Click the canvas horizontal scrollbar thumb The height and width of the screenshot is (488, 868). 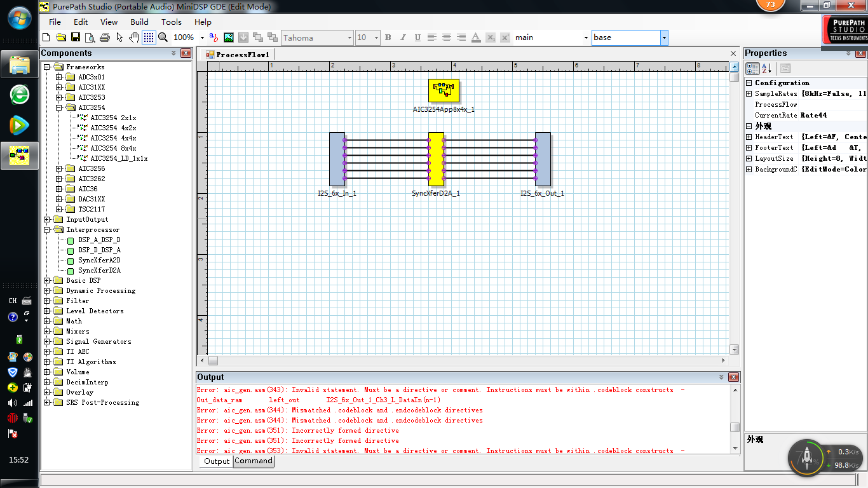(213, 360)
